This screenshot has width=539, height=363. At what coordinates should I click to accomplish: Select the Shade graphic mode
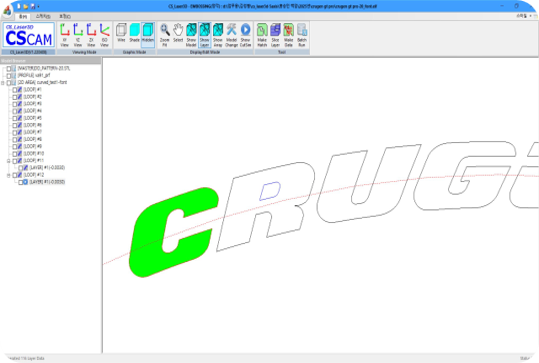[x=134, y=33]
